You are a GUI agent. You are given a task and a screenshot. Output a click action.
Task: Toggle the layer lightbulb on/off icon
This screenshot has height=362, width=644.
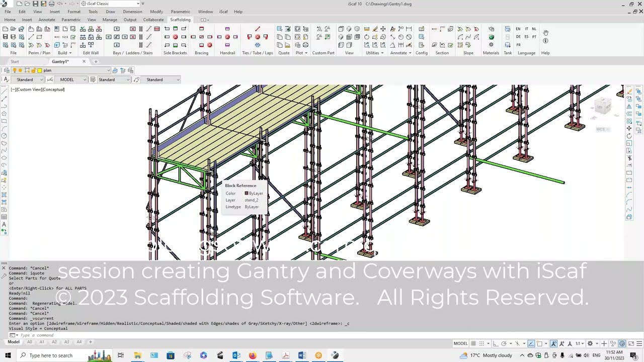14,70
